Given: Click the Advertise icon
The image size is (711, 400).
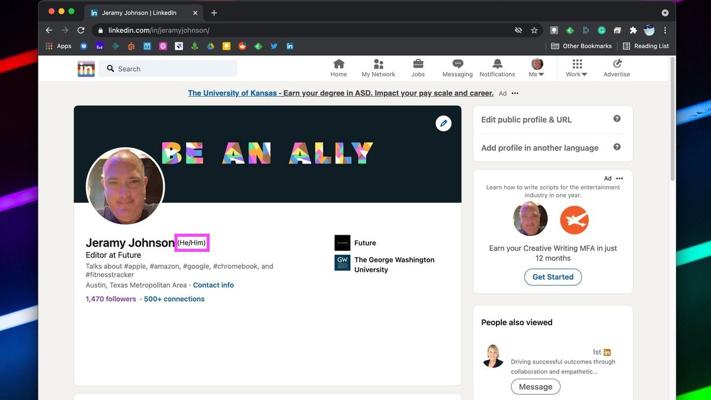Looking at the screenshot, I should [x=616, y=64].
